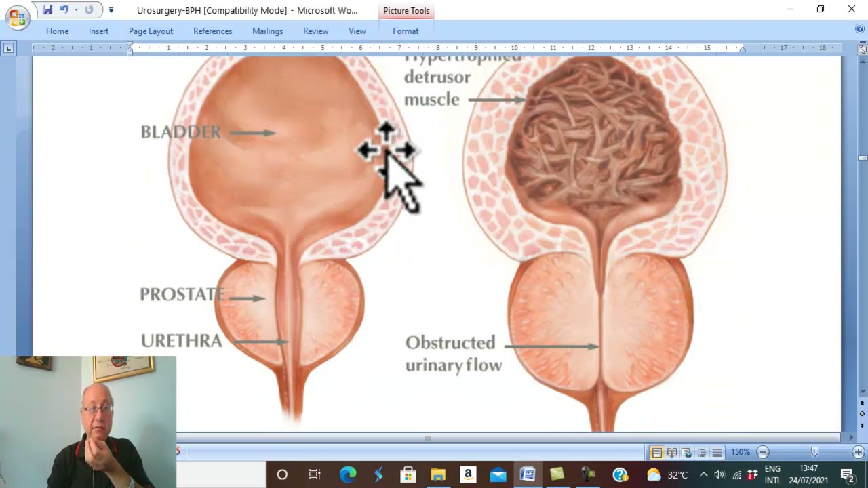Image resolution: width=868 pixels, height=488 pixels.
Task: Open the blue help icon app on taskbar
Action: click(x=620, y=474)
